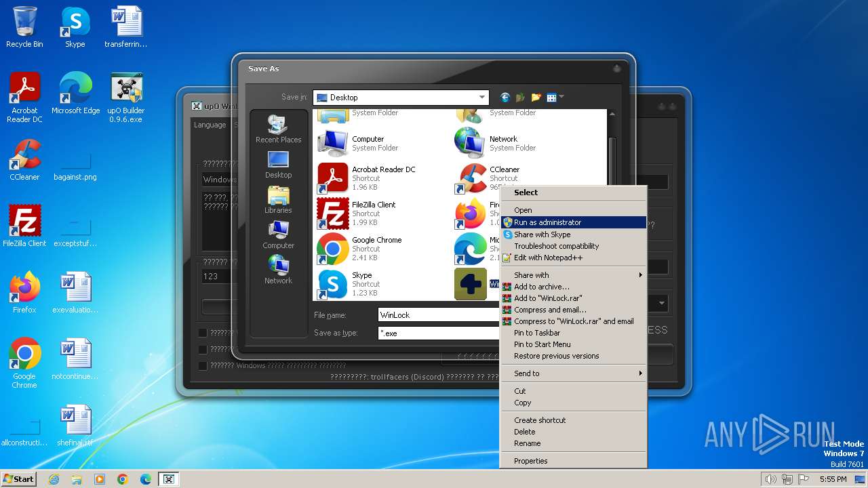Select the transferrin Word document on desktop
This screenshot has width=868, height=488.
[x=126, y=27]
